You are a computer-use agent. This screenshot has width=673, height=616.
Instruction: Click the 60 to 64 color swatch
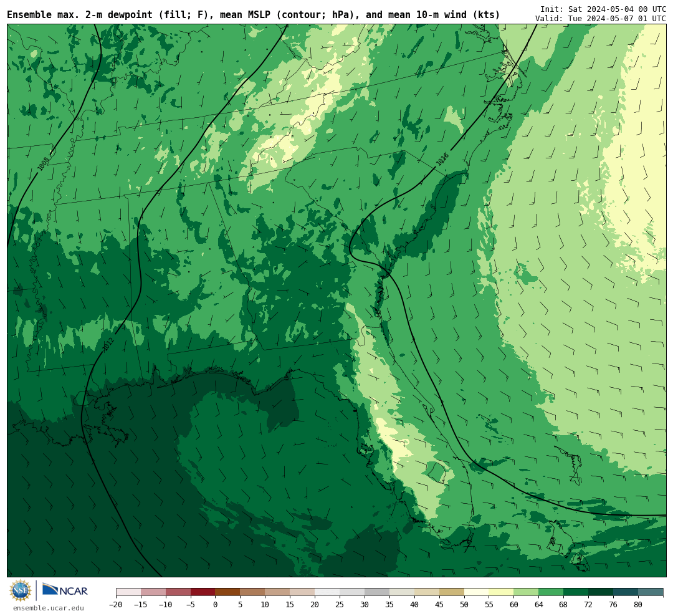coord(527,592)
